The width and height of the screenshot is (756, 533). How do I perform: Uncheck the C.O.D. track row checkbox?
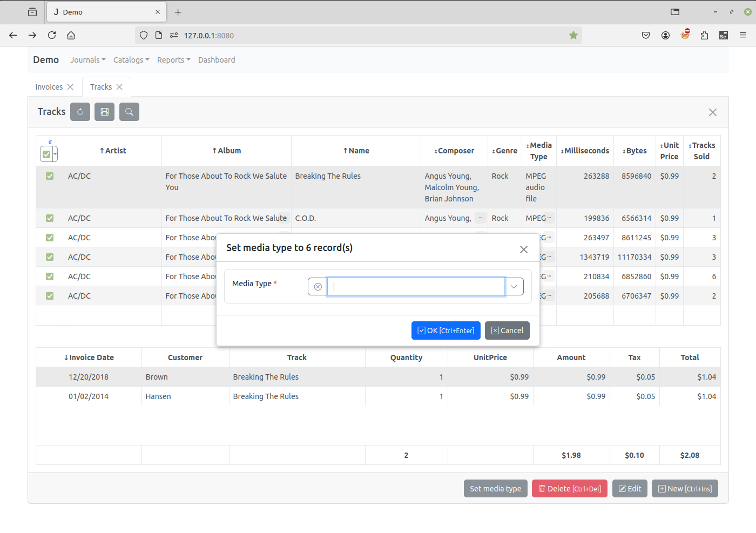pyautogui.click(x=50, y=218)
